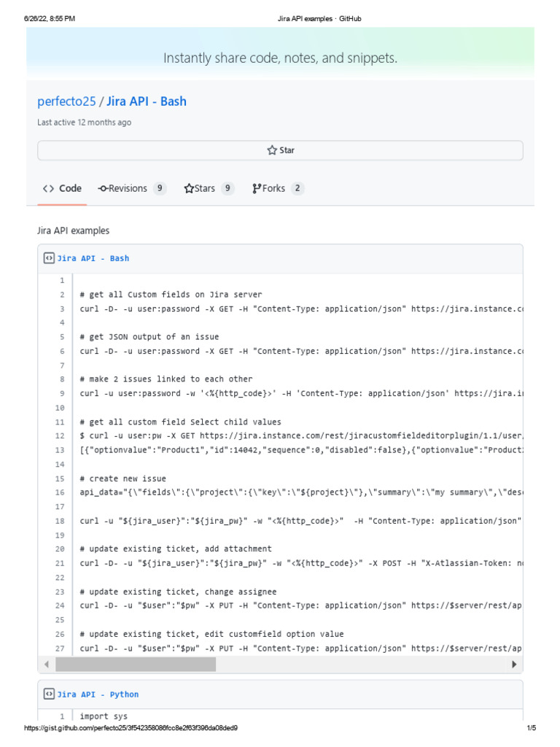This screenshot has width=560, height=747.
Task: Click the scrollbar left arrow
Action: click(47, 664)
